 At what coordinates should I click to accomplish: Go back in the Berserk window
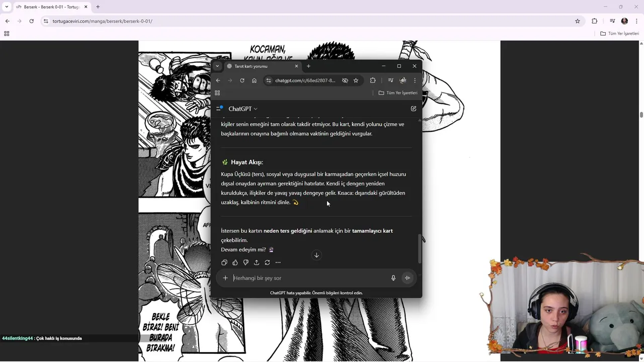[7, 21]
